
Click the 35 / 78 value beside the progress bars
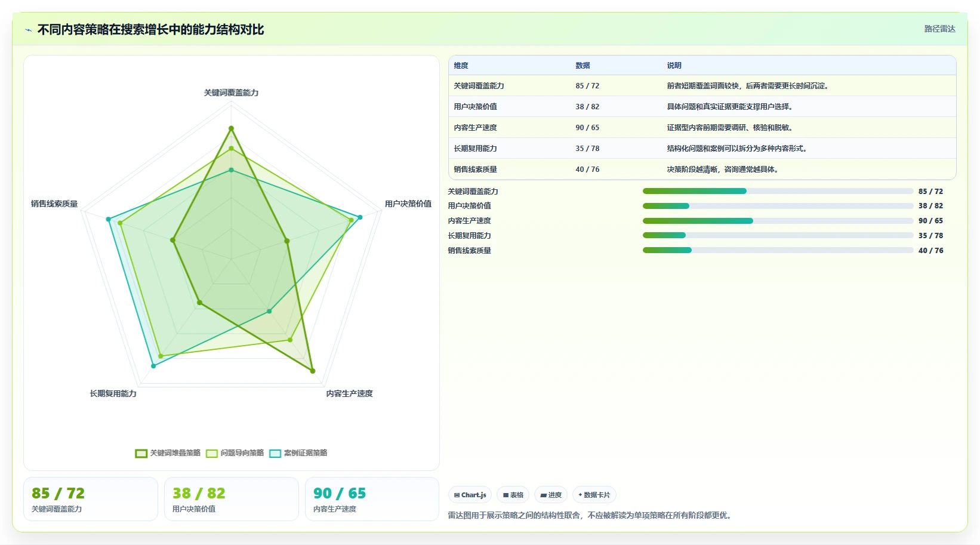tap(930, 236)
